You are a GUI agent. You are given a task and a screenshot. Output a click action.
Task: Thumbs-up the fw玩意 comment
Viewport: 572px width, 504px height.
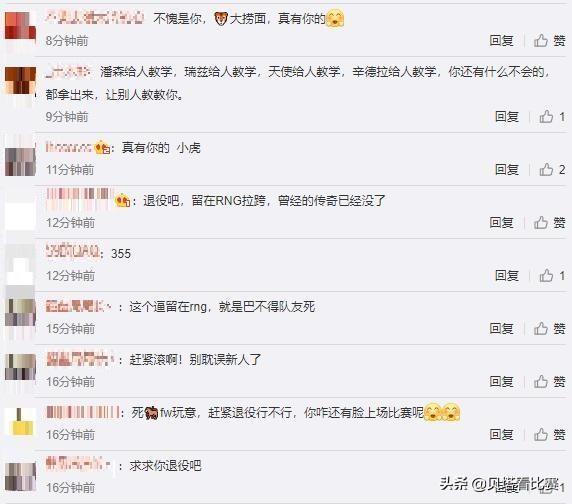tap(549, 435)
